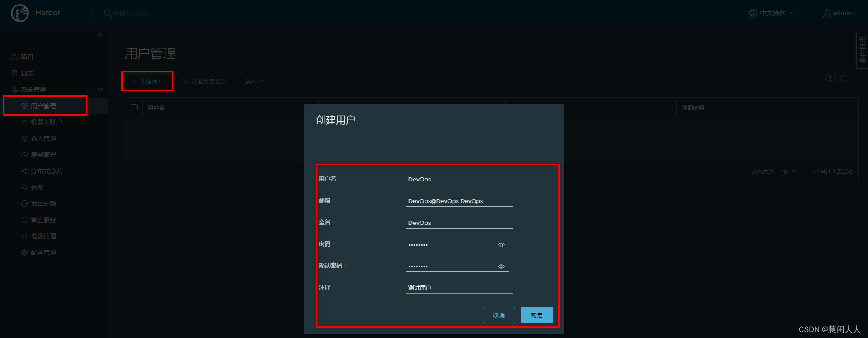The image size is (868, 338).
Task: Collapse the sidebar with double-chevron icon
Action: pyautogui.click(x=100, y=35)
